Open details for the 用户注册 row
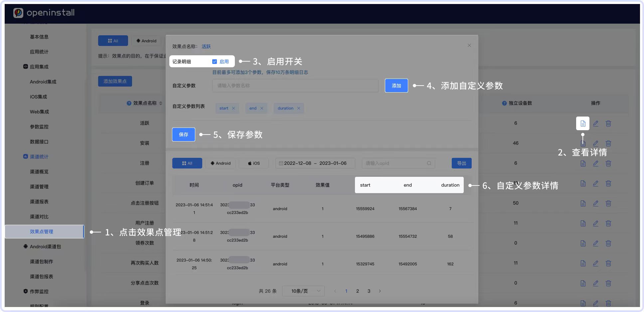 point(583,223)
